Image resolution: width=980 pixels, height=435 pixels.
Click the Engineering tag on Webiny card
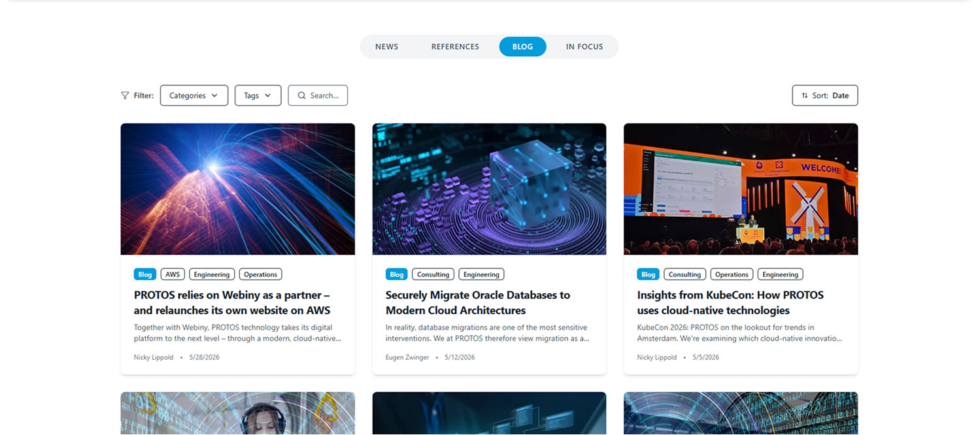[212, 274]
